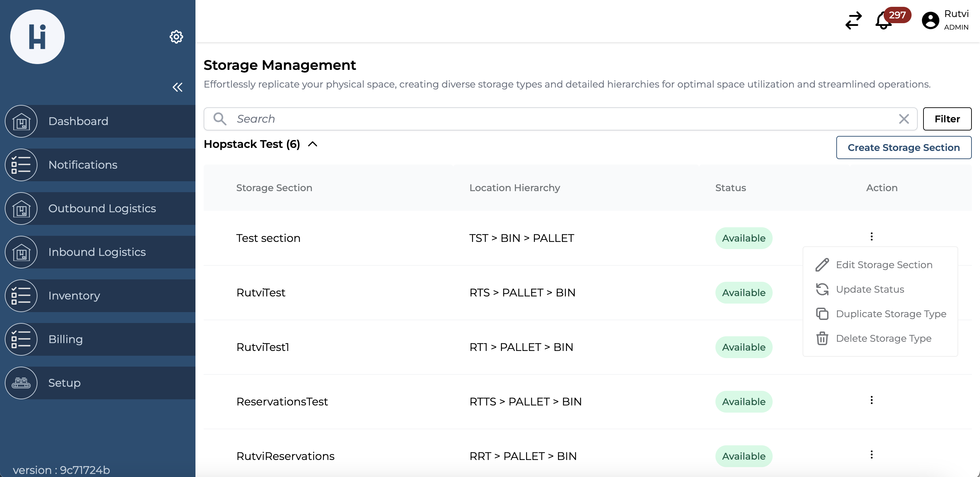Open Rutvi user profile avatar
The width and height of the screenshot is (980, 477).
point(930,20)
